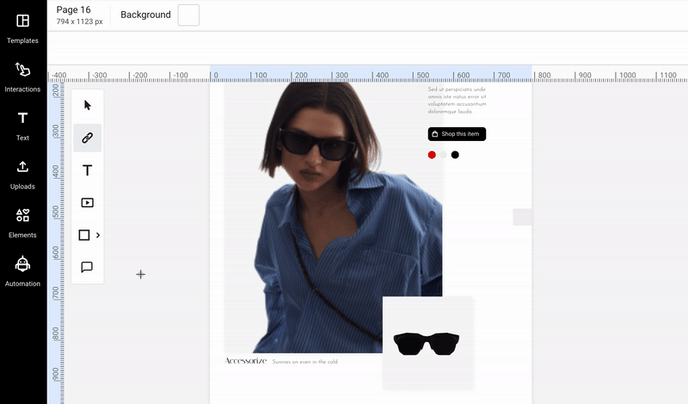Screen dimensions: 688x404
Task: Choose the black color dot
Action: [455, 155]
